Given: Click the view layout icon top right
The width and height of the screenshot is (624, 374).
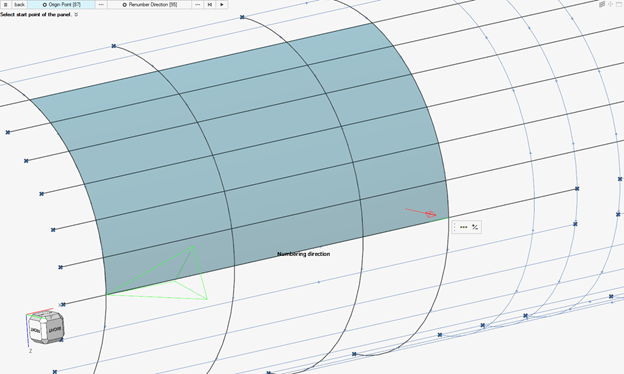Looking at the screenshot, I should [x=602, y=4].
